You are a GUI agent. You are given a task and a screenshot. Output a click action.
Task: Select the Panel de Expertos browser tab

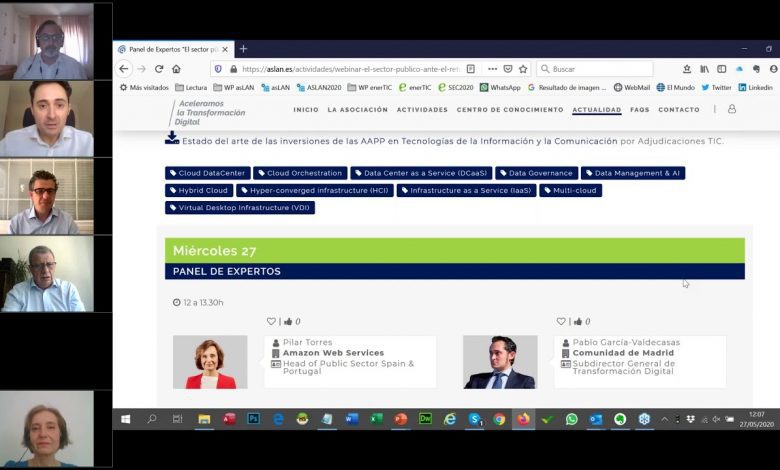point(174,49)
